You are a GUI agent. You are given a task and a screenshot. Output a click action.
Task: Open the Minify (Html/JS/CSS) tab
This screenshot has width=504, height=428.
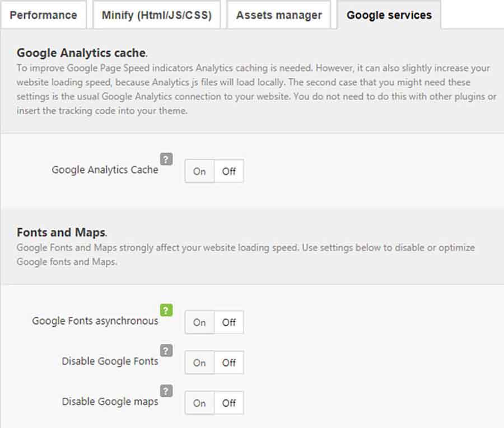[157, 15]
